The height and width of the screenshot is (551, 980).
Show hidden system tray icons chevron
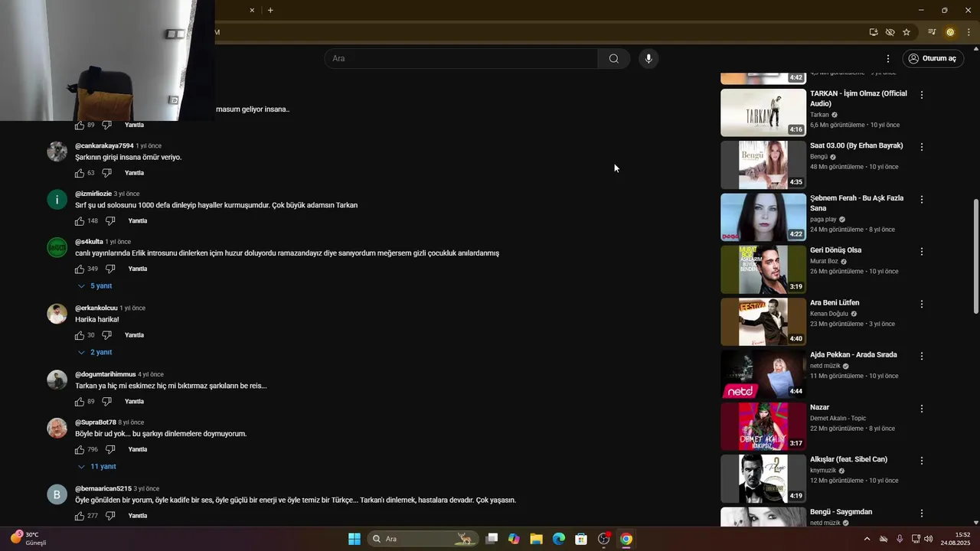pos(867,539)
